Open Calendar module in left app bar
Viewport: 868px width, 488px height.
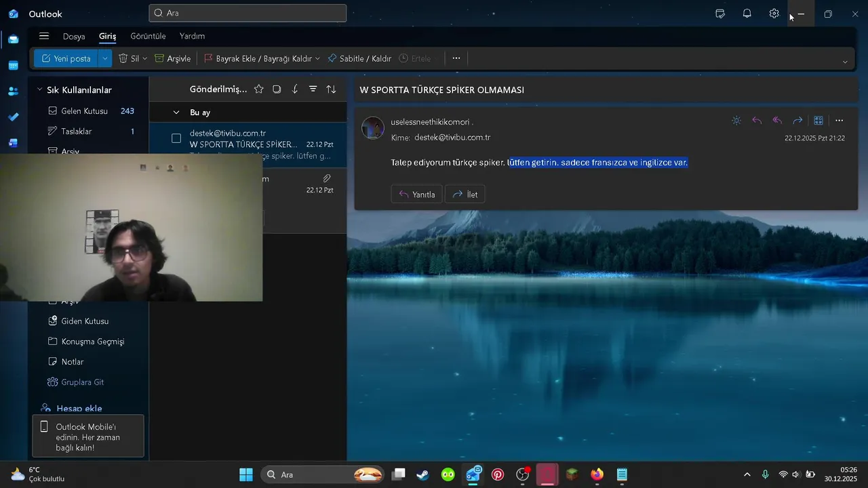13,66
